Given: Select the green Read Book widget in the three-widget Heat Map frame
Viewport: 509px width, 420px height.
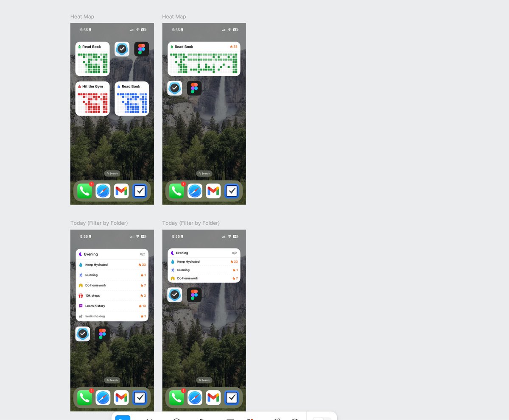Looking at the screenshot, I should [92, 59].
